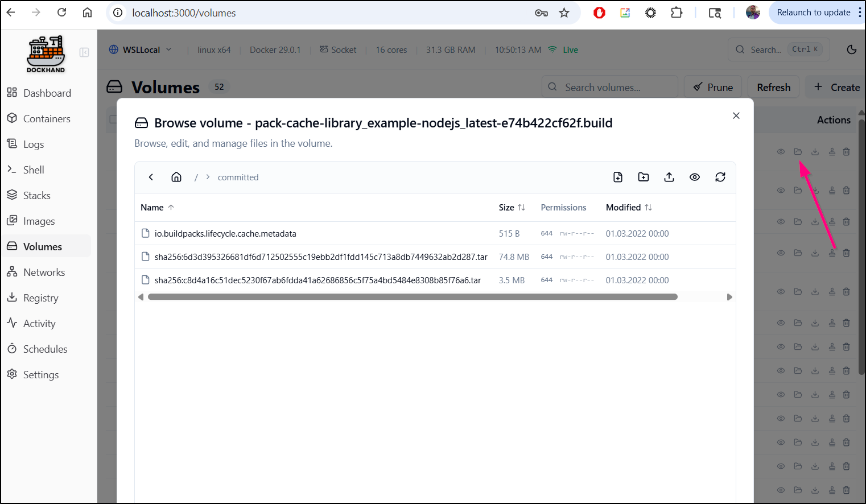The image size is (866, 504).
Task: Open Containers in the sidebar
Action: click(46, 119)
